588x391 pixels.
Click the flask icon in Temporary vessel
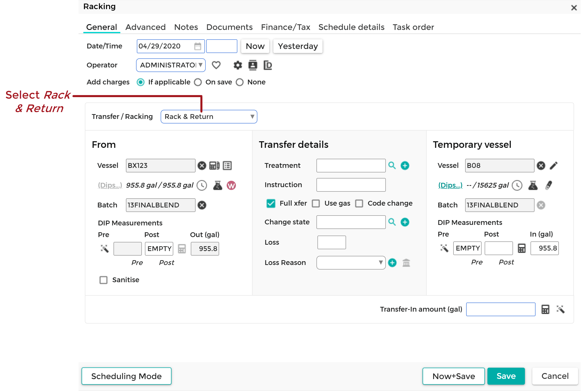pos(533,185)
